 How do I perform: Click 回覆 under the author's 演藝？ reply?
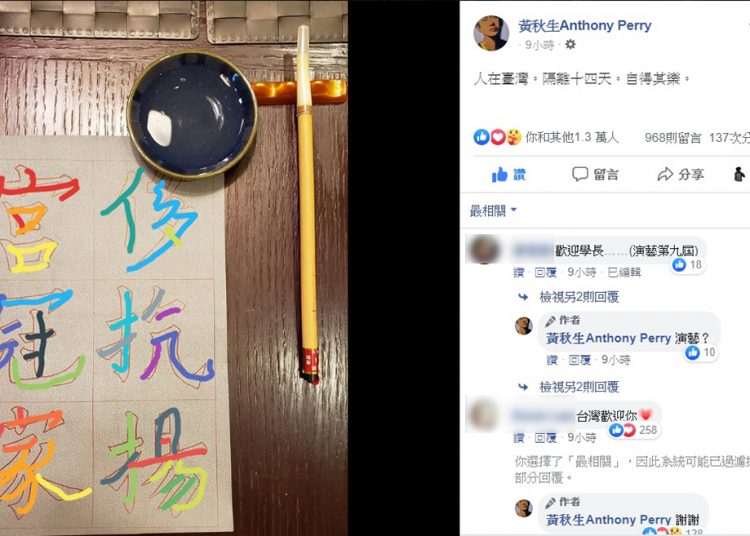click(579, 360)
